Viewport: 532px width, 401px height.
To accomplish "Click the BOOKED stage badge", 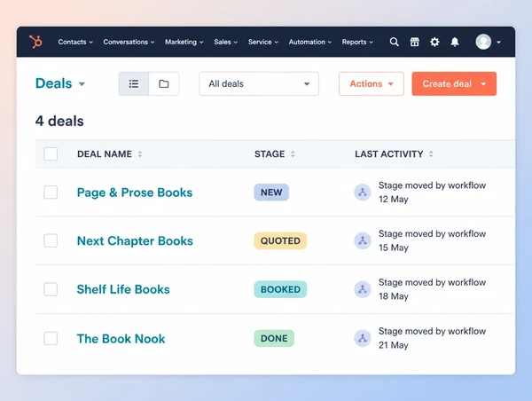I will tap(280, 289).
